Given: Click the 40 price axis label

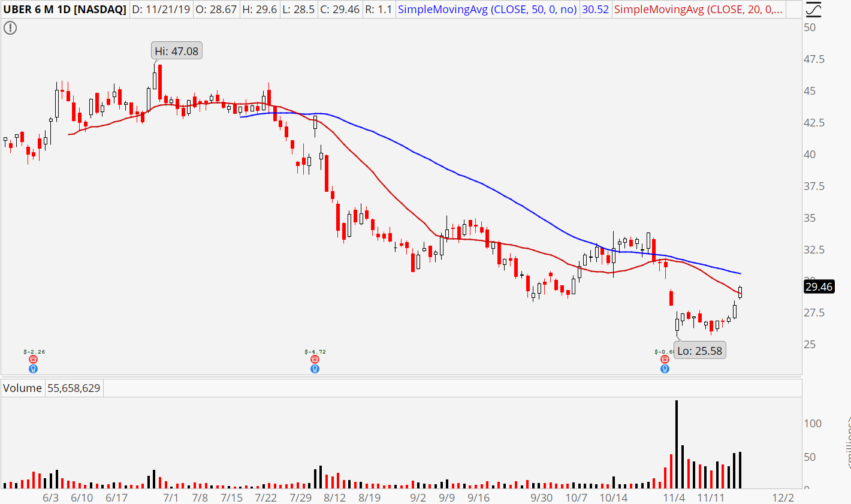Looking at the screenshot, I should pyautogui.click(x=810, y=155).
